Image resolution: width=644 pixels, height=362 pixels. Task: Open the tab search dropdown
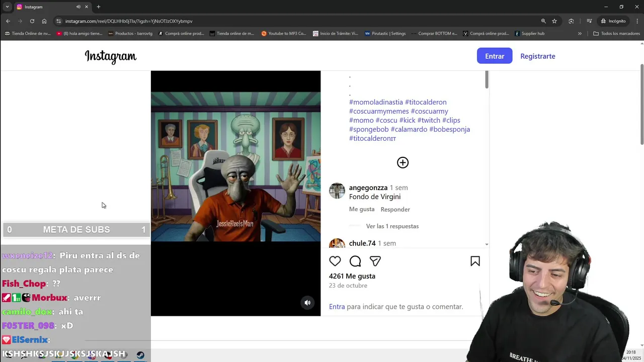[7, 7]
